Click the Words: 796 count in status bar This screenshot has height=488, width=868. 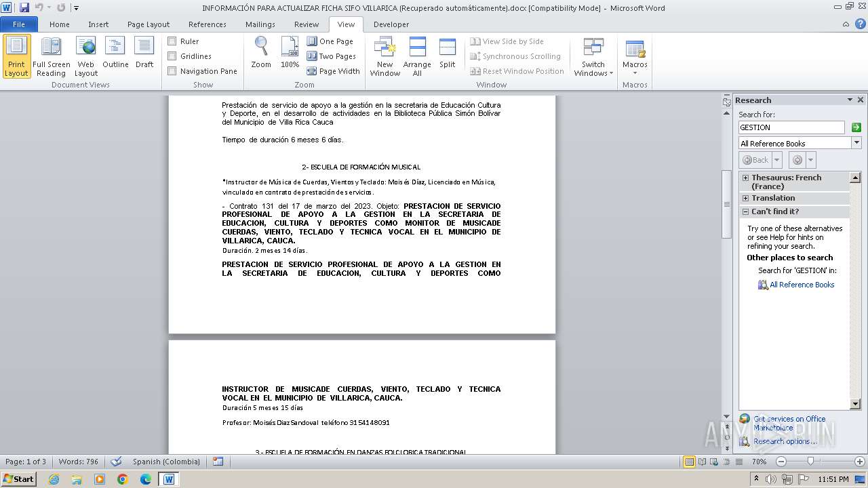click(79, 462)
